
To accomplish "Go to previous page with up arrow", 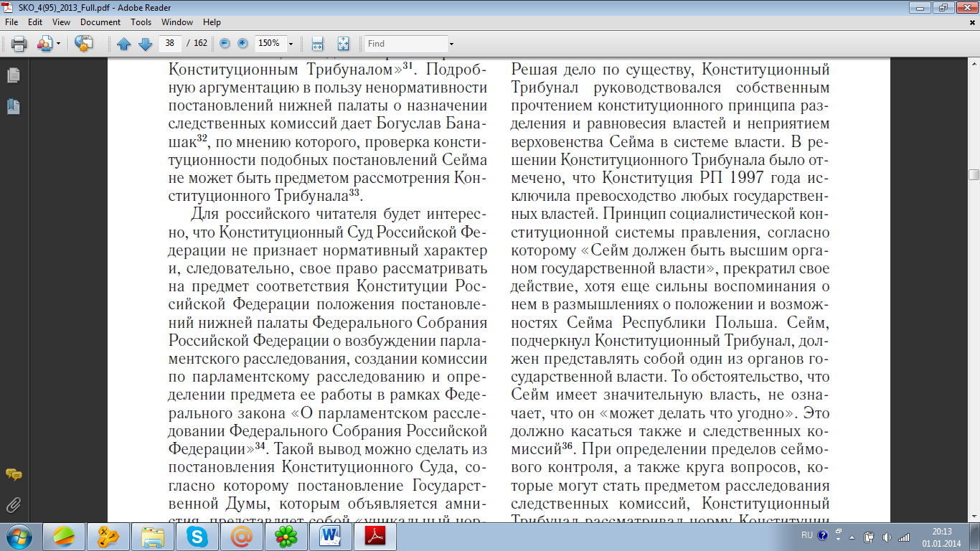I will [x=123, y=44].
